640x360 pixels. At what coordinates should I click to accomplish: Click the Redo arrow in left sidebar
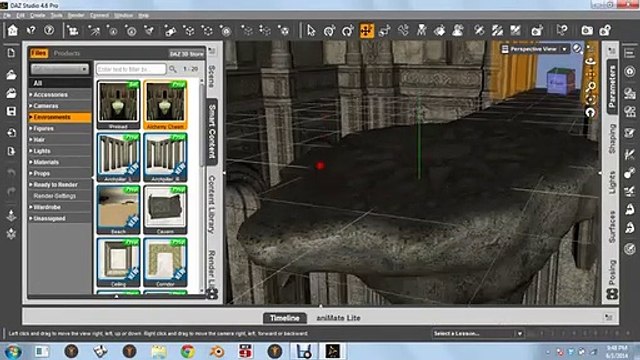[x=11, y=192]
